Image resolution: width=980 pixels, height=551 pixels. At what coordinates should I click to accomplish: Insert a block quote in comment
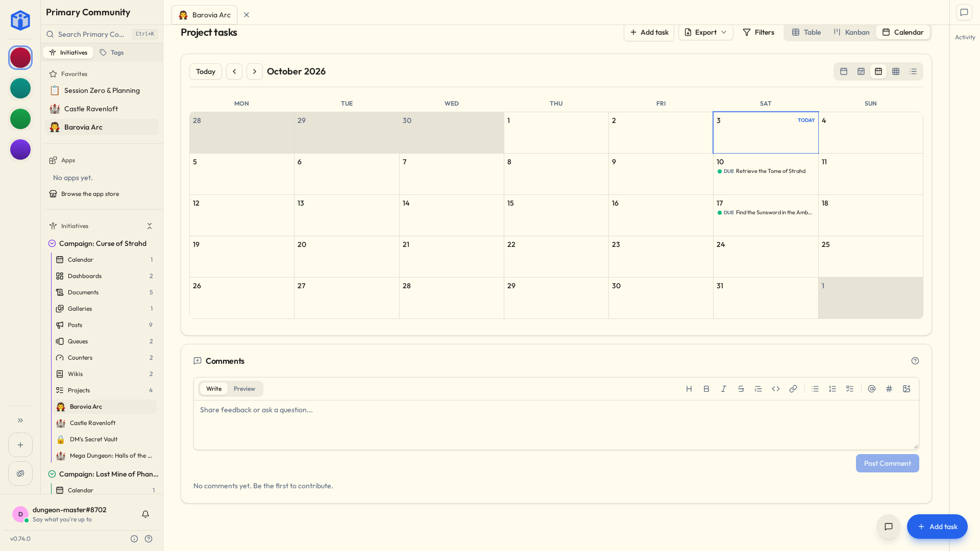758,389
